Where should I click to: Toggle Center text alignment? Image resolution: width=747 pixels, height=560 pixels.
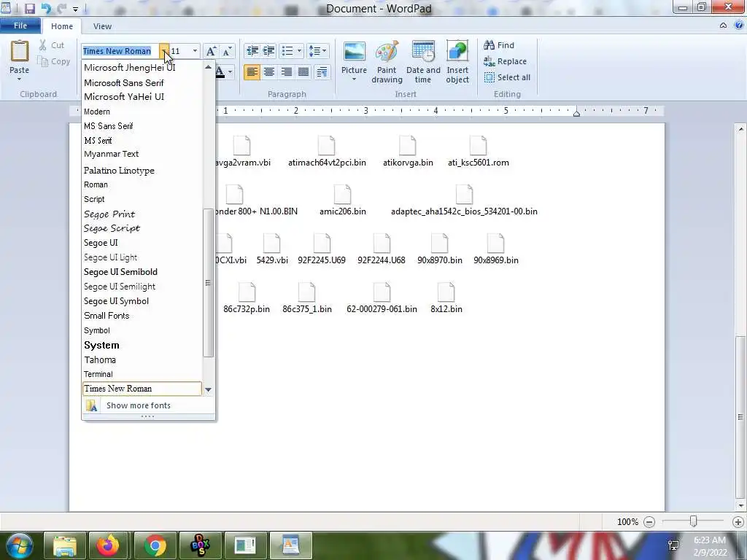click(x=269, y=72)
